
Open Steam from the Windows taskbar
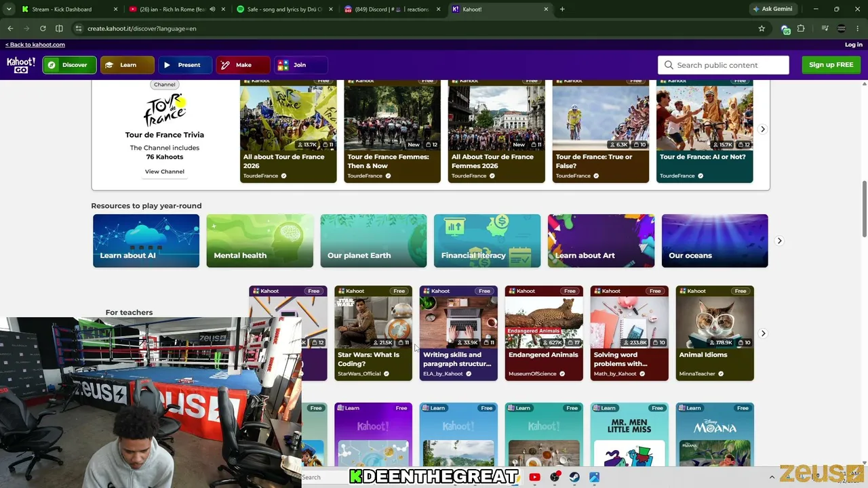click(574, 477)
